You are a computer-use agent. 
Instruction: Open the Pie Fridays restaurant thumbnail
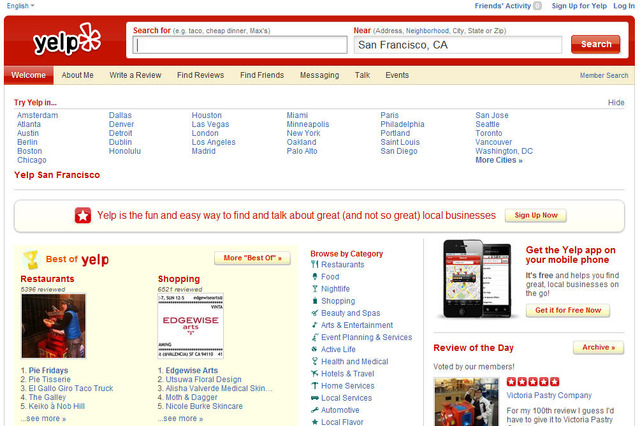[53, 326]
